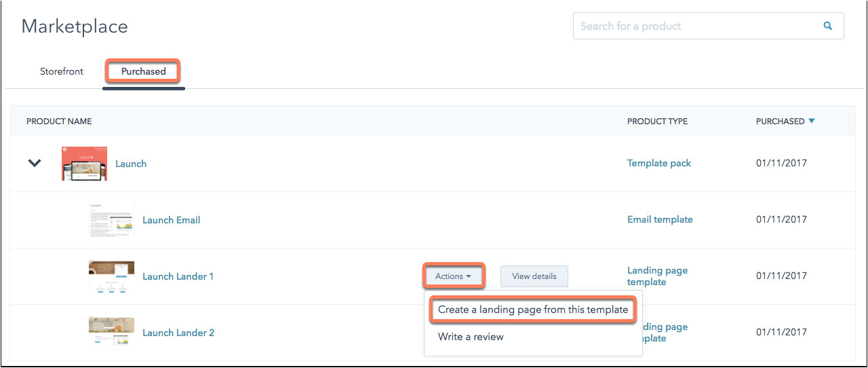Collapse the Launch template pack row
Image resolution: width=868 pixels, height=368 pixels.
click(35, 164)
